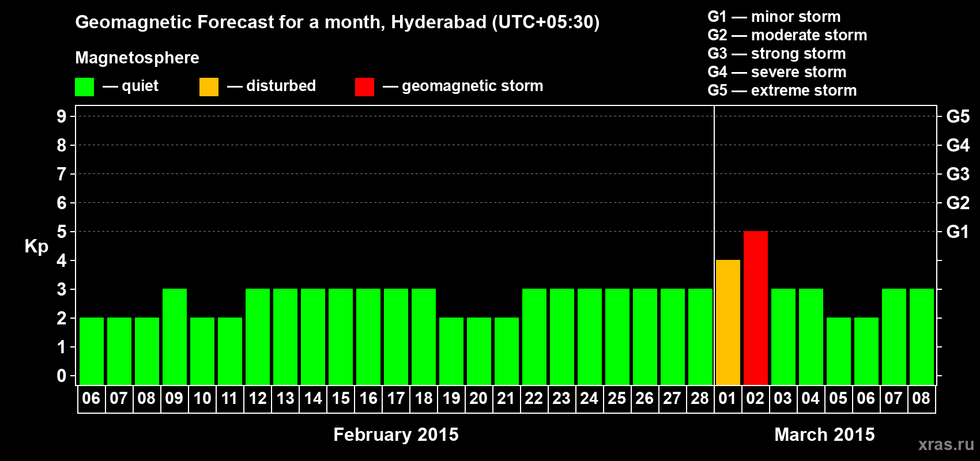This screenshot has width=980, height=461.
Task: Click 'G1 — minor storm' legend line
Action: point(774,17)
